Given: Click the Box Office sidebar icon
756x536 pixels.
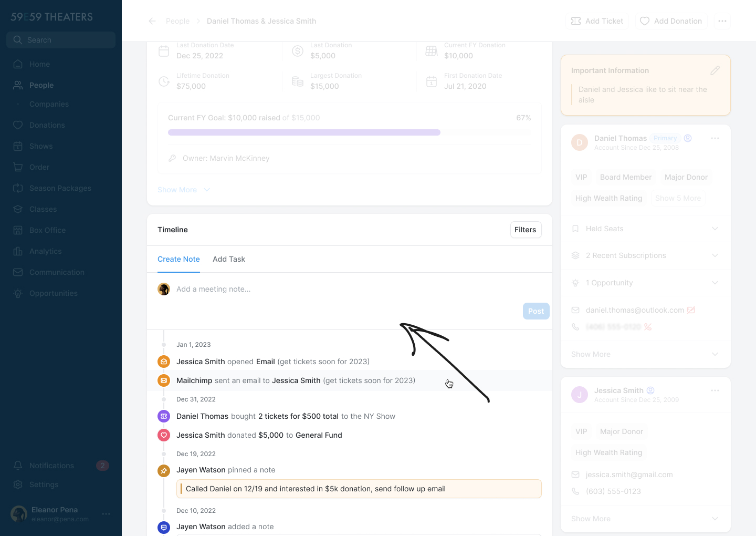Looking at the screenshot, I should [18, 230].
